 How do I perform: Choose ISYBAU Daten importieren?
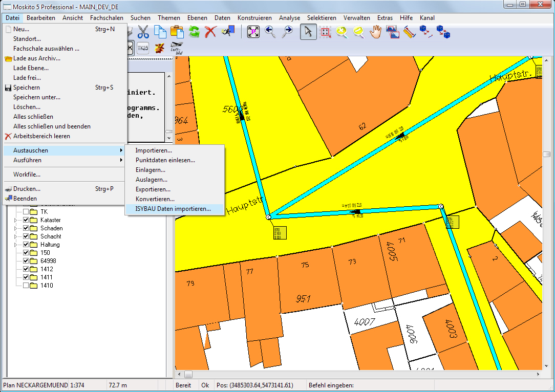tap(175, 209)
